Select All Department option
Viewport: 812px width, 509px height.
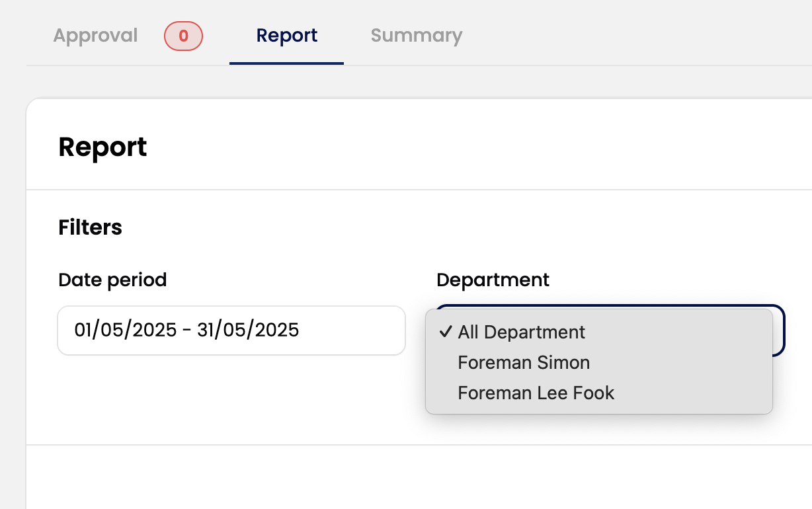521,332
